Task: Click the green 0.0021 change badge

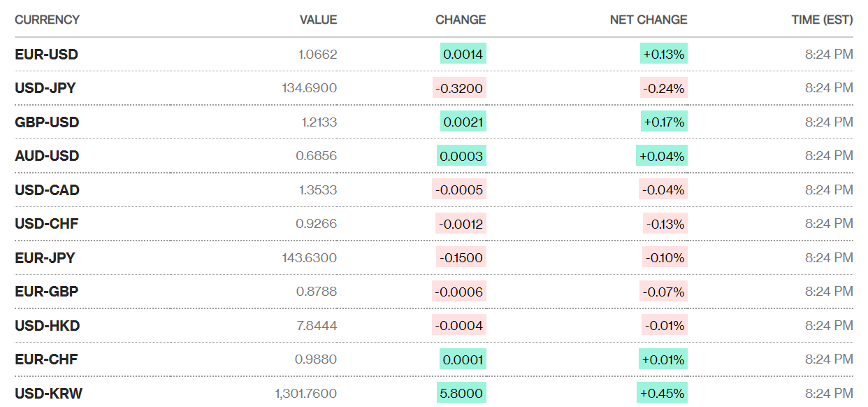Action: [463, 122]
